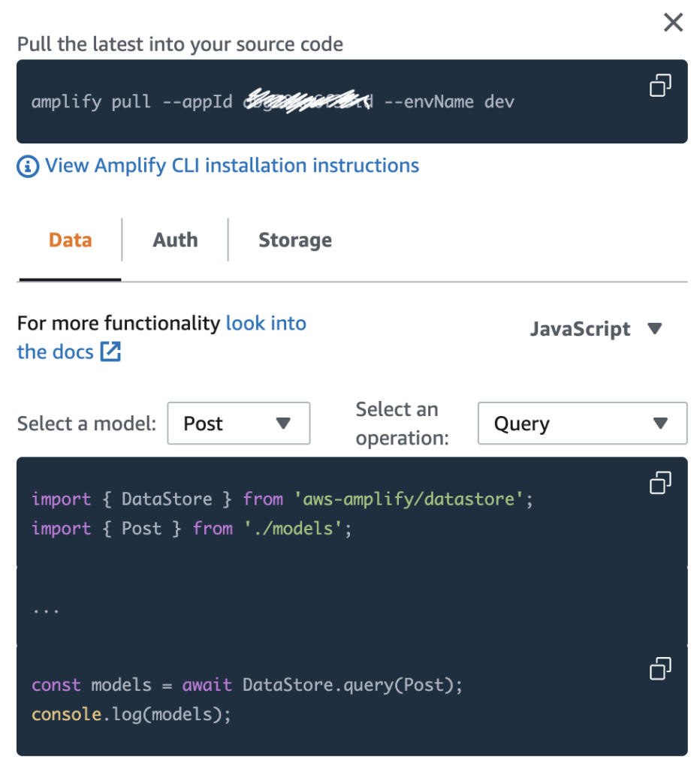The width and height of the screenshot is (700, 769).
Task: Click the info icon beside CLI instructions
Action: click(28, 166)
